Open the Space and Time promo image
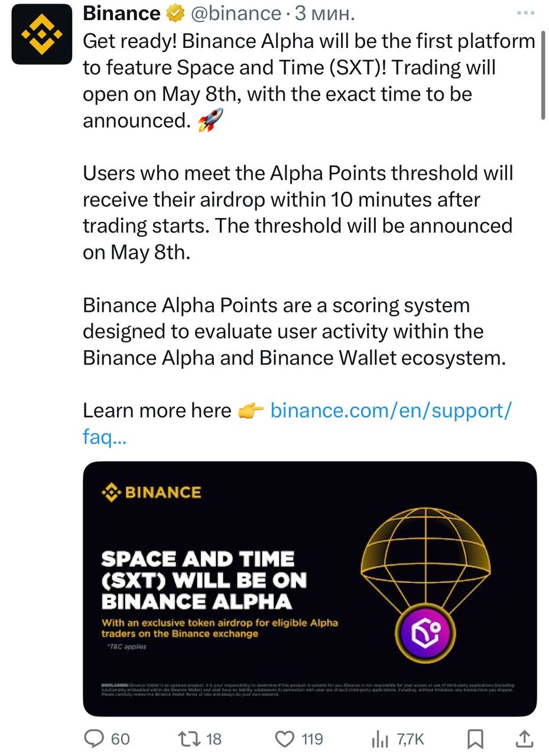The width and height of the screenshot is (549, 756). coord(310,589)
